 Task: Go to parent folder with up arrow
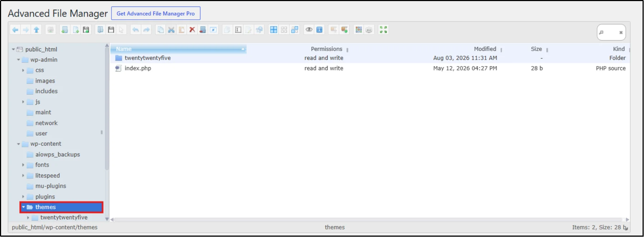pyautogui.click(x=36, y=30)
